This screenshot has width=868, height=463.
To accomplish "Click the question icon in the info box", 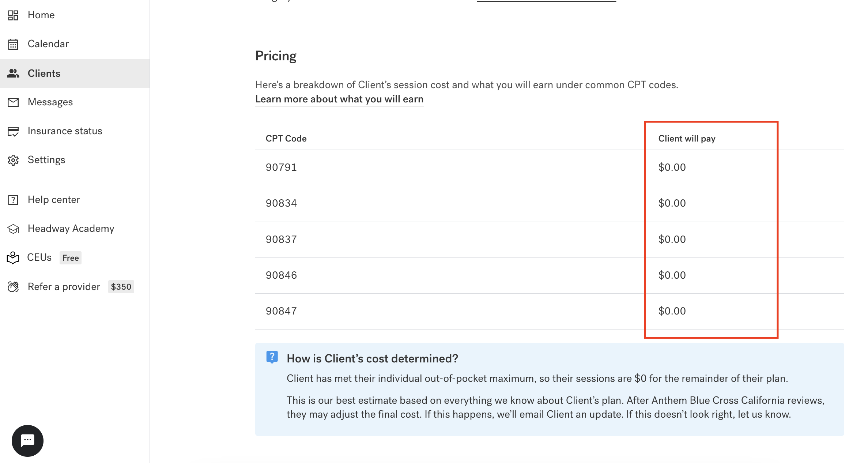I will [272, 358].
